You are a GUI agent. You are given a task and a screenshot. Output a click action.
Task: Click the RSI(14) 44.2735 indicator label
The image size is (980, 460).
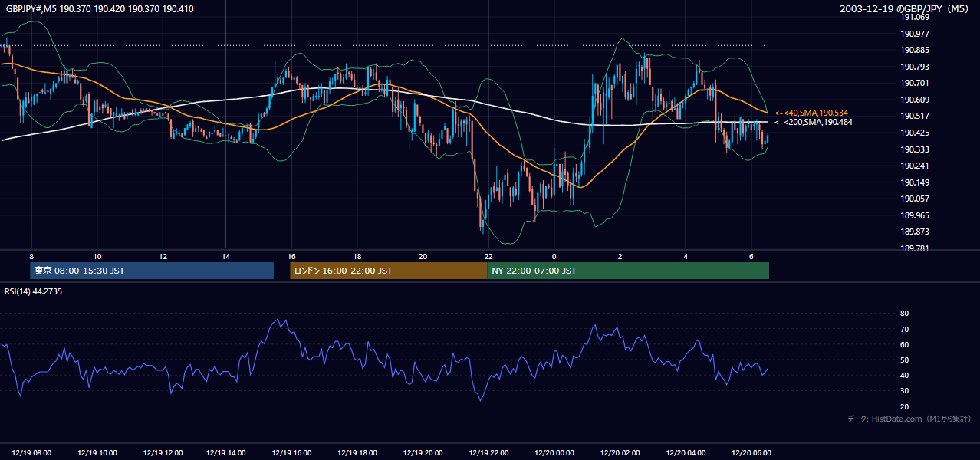34,291
